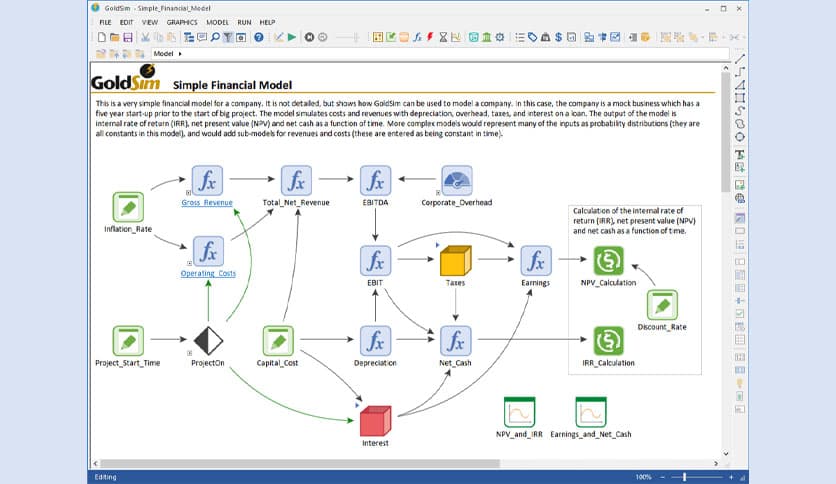The image size is (836, 484).
Task: Open the GRAPHICS menu
Action: [x=182, y=21]
